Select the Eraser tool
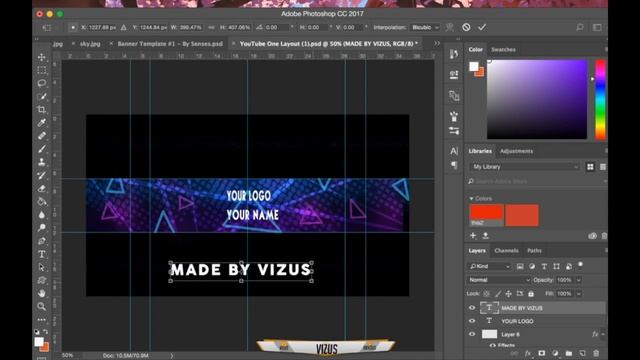Image resolution: width=640 pixels, height=360 pixels. coord(42,188)
